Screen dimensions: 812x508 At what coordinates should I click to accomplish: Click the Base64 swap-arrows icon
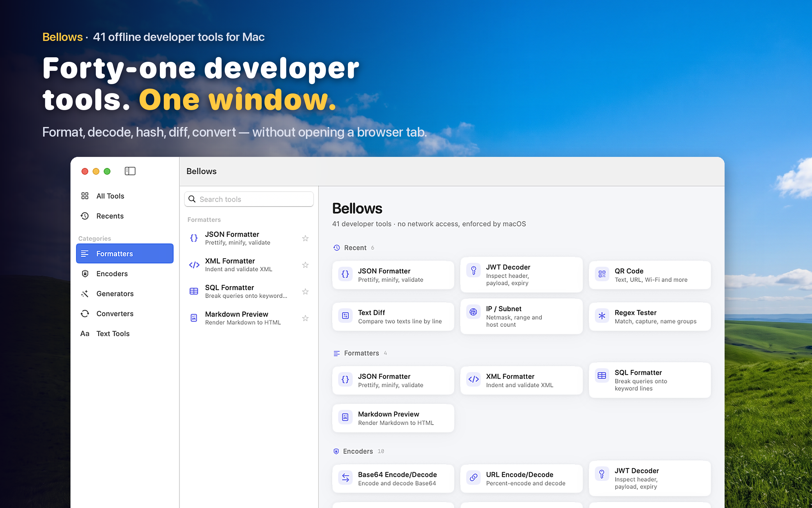[345, 478]
